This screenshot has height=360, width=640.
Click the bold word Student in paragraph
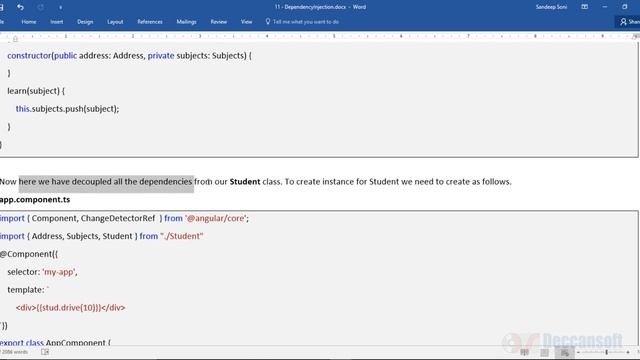pos(244,182)
